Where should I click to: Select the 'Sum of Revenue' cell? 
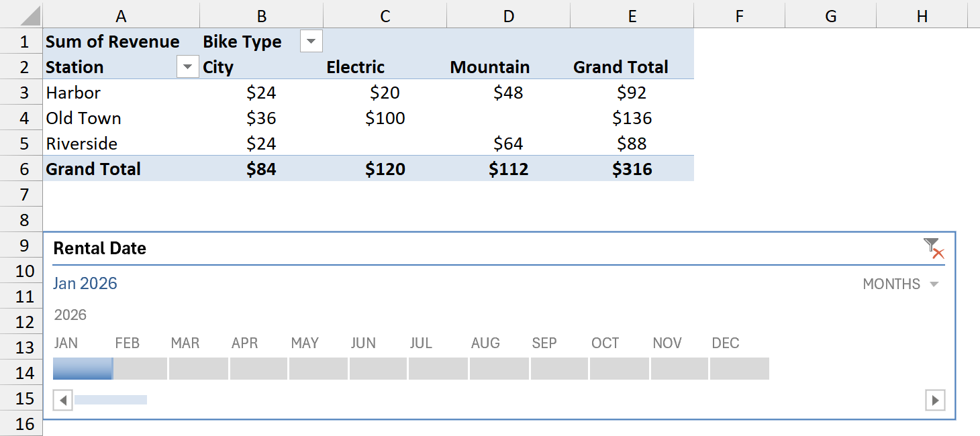coord(121,42)
